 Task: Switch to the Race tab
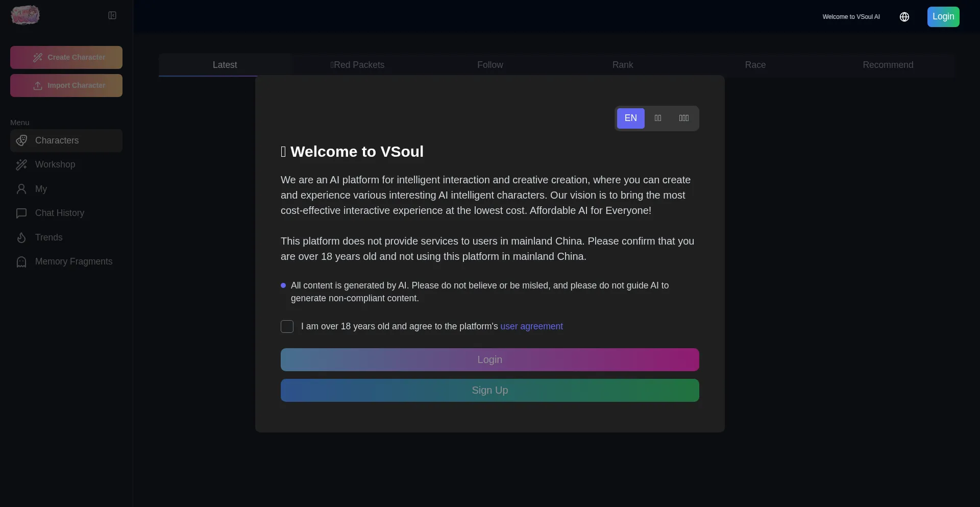[755, 65]
